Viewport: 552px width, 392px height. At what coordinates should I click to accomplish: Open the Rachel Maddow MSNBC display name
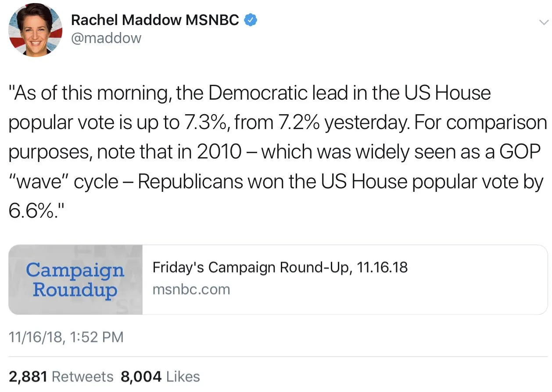point(155,20)
